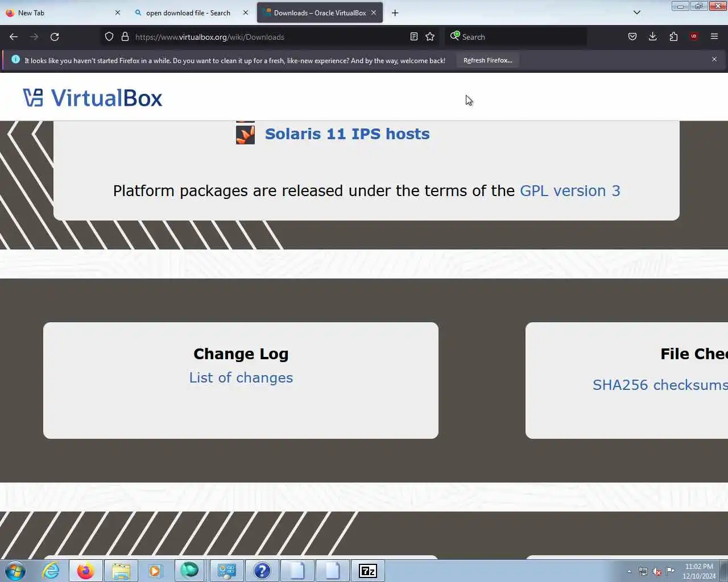Open the tracking protection shield icon
The image size is (728, 582).
click(109, 37)
